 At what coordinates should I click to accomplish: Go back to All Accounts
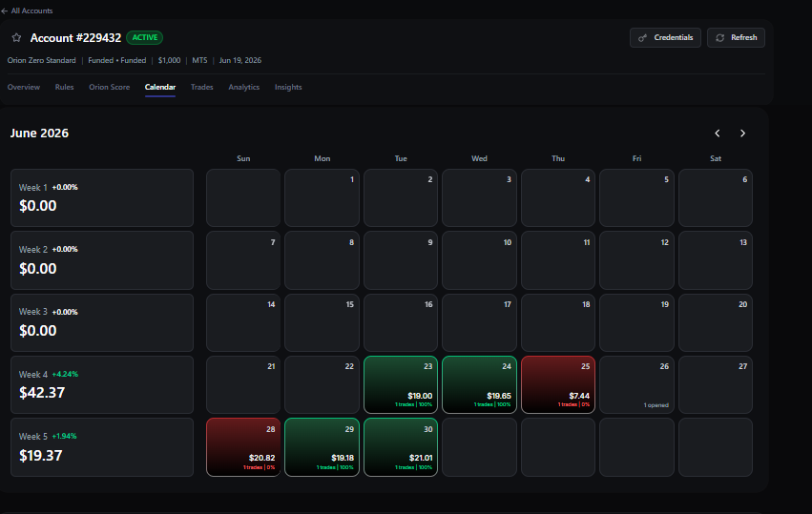click(x=27, y=10)
